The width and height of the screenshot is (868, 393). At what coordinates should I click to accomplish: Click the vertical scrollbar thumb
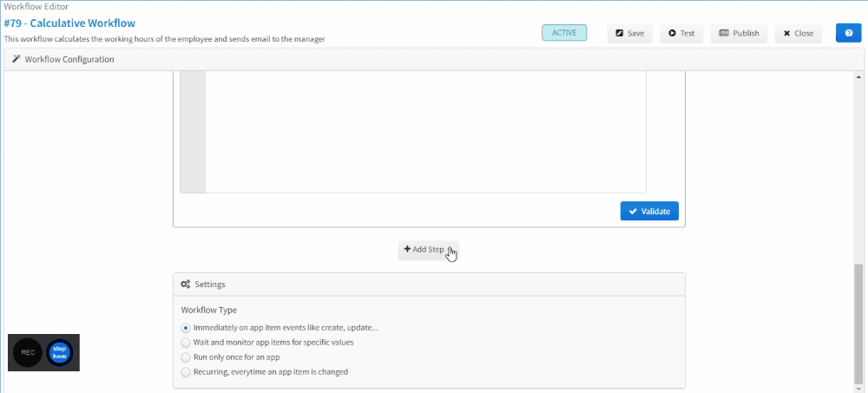tap(858, 324)
